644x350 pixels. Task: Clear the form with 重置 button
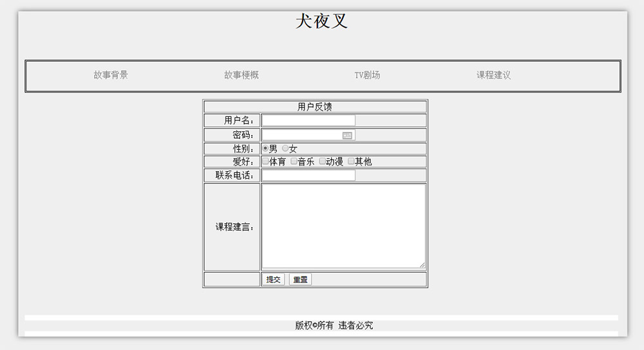coord(300,279)
